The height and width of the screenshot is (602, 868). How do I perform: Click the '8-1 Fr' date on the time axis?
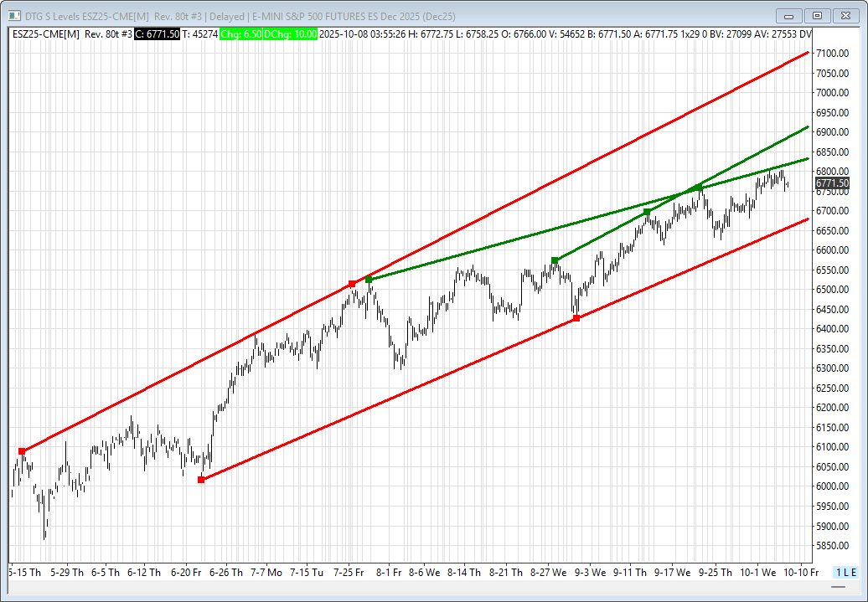pos(389,573)
